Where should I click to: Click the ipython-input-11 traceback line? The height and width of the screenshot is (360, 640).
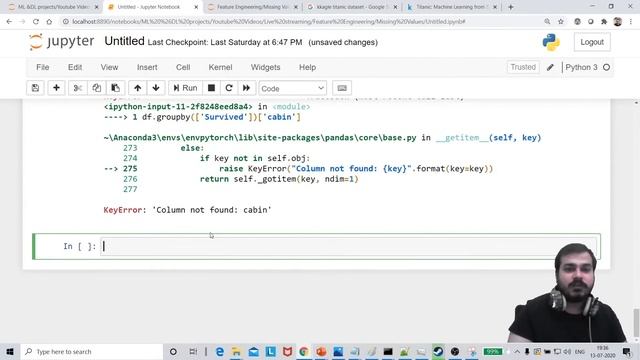[207, 107]
